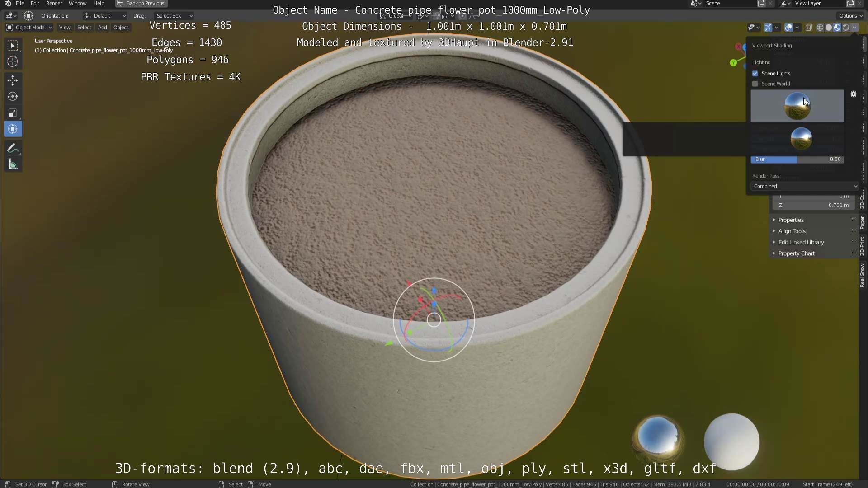Uncheck the Scene Lights checkbox
868x488 pixels.
click(x=755, y=73)
